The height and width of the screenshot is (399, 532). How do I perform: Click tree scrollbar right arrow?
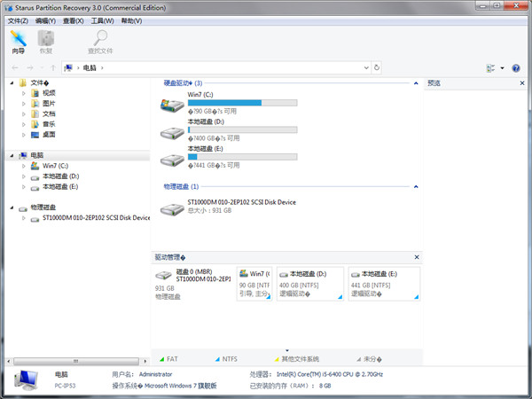click(x=145, y=362)
